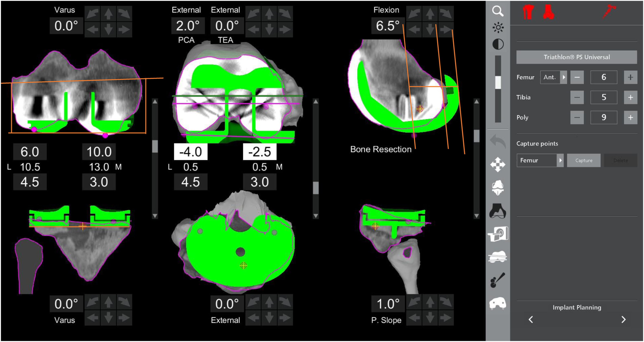The height and width of the screenshot is (342, 644).
Task: Click the contrast half-circle icon
Action: coord(498,45)
